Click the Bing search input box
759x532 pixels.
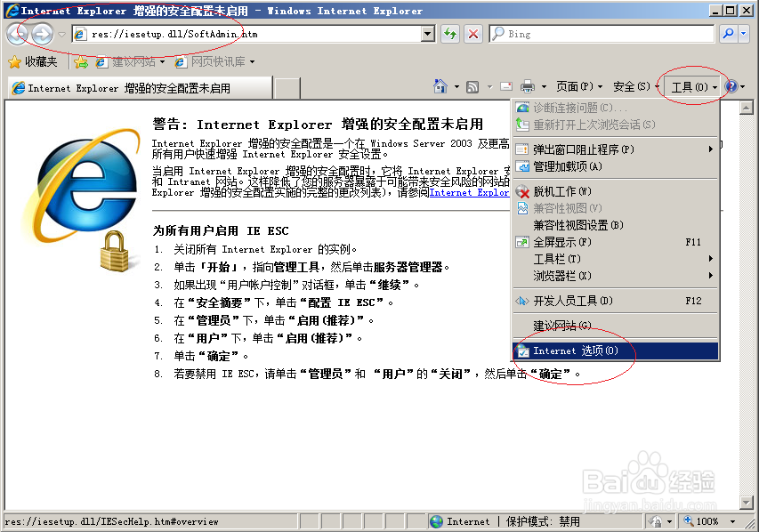coord(602,34)
